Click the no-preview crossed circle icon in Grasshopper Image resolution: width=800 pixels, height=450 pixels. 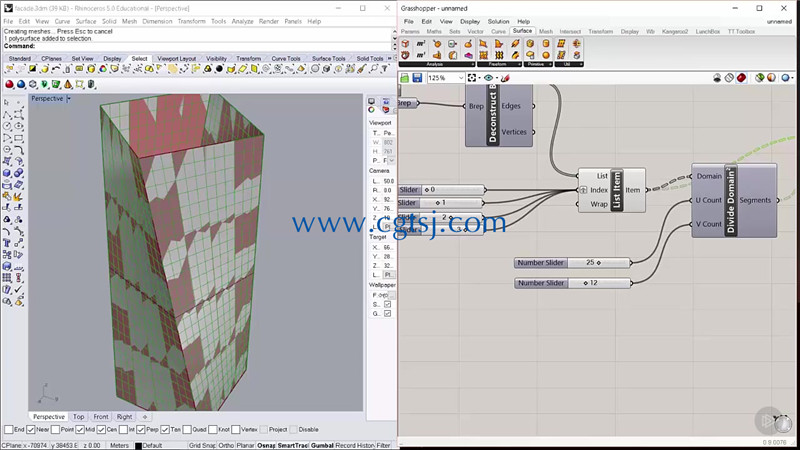click(x=729, y=78)
